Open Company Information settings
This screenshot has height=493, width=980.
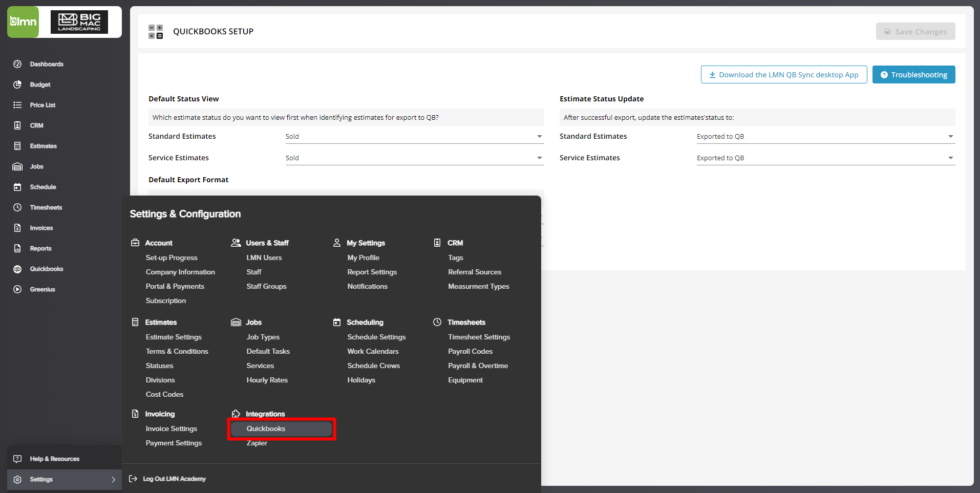(180, 272)
